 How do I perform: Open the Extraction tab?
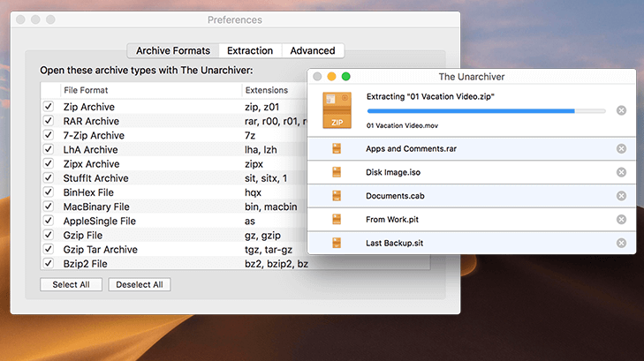(x=250, y=50)
